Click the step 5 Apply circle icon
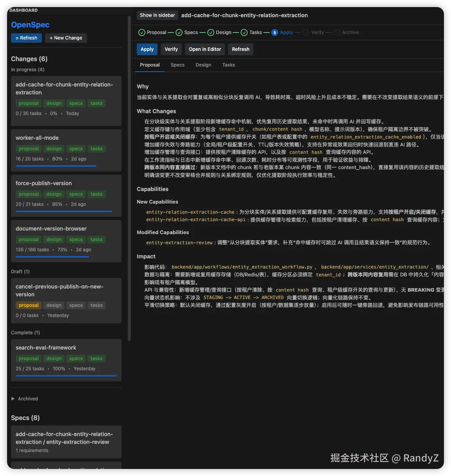 (275, 32)
